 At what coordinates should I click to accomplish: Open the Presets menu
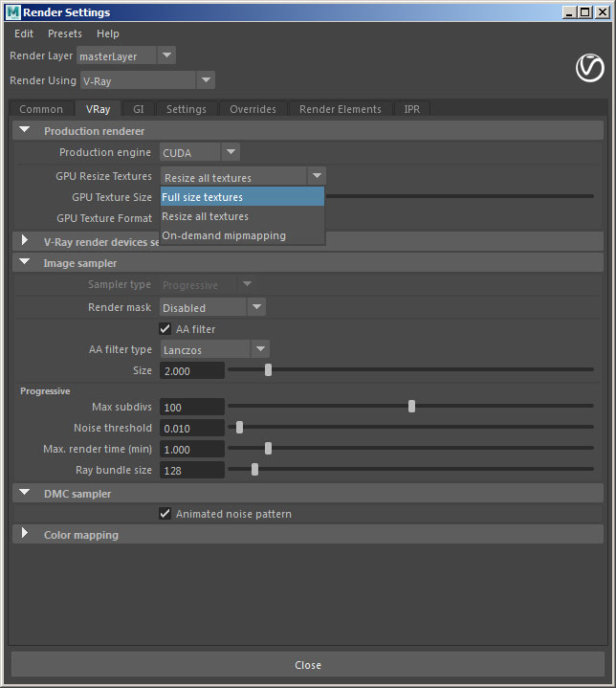click(65, 33)
